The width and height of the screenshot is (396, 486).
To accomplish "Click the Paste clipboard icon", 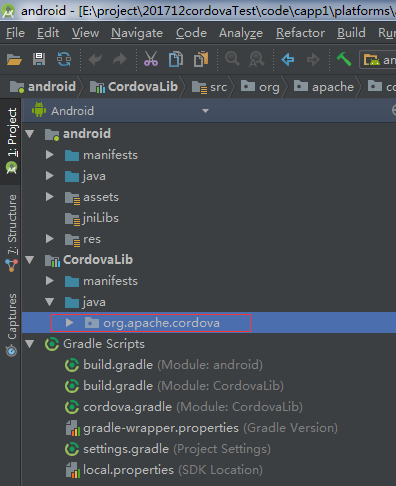I will [x=201, y=59].
